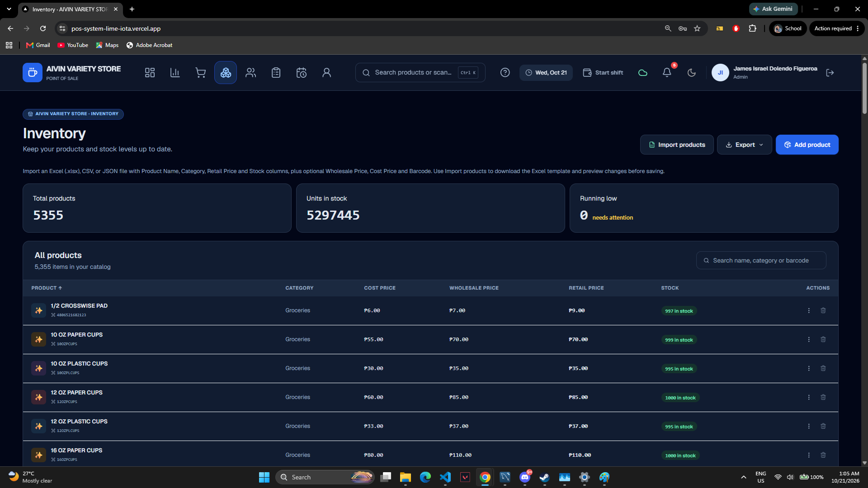This screenshot has width=868, height=488.
Task: Click the cloud sync status icon
Action: click(642, 73)
